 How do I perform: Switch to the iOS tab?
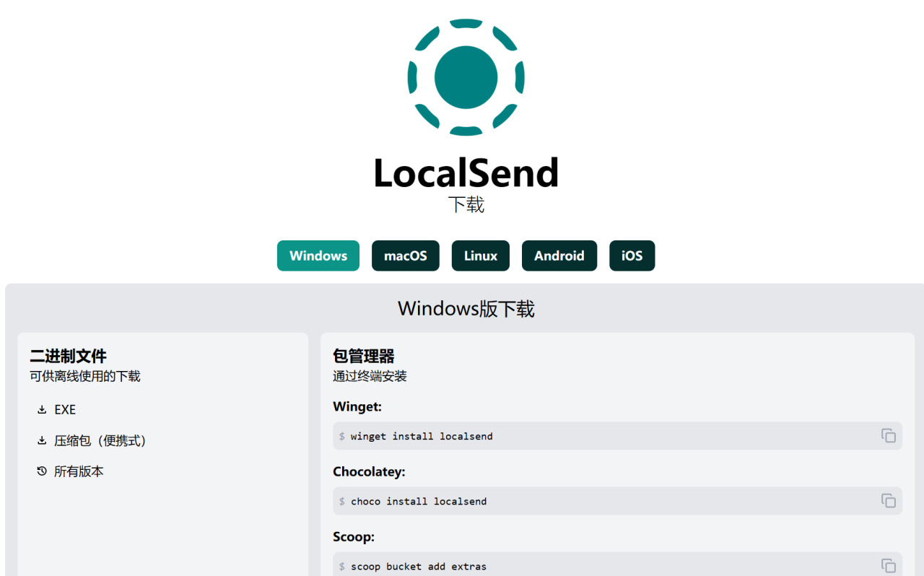tap(632, 256)
